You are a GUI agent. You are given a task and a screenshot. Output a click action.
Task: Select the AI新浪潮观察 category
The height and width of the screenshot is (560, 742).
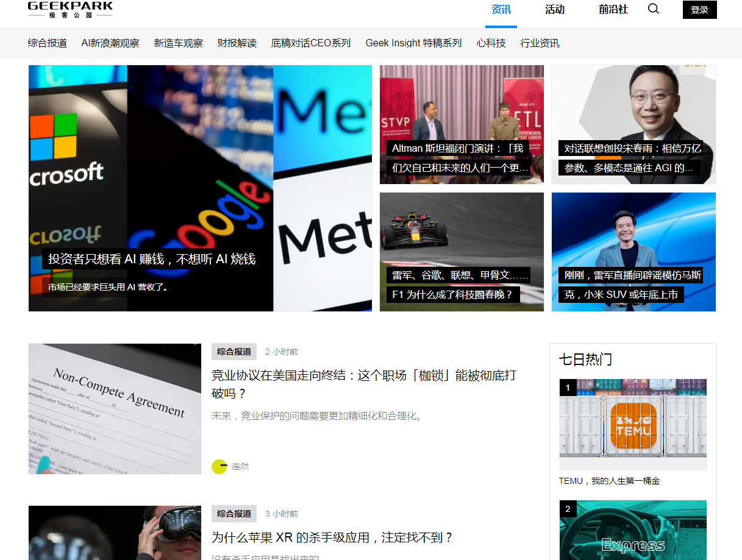110,43
